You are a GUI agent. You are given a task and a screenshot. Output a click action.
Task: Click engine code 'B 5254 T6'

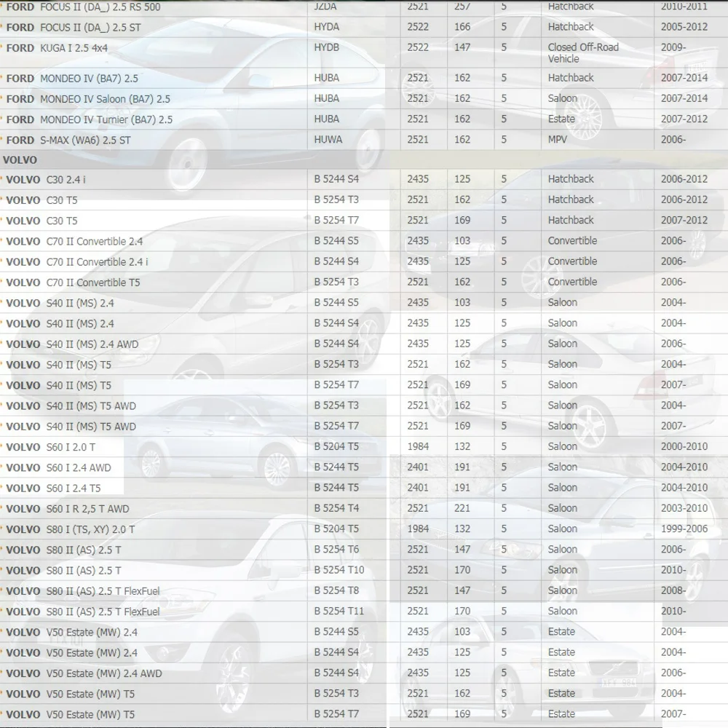coord(336,549)
